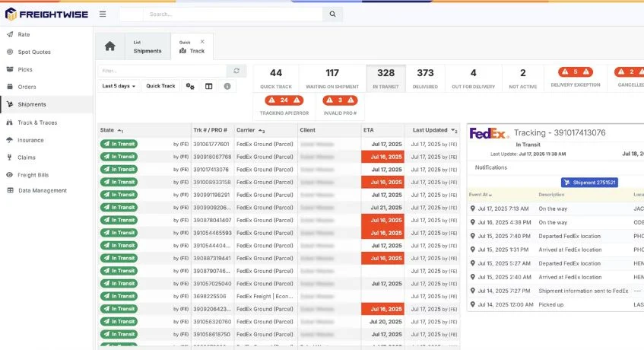
Task: Switch to List Shipments tab
Action: (x=148, y=47)
